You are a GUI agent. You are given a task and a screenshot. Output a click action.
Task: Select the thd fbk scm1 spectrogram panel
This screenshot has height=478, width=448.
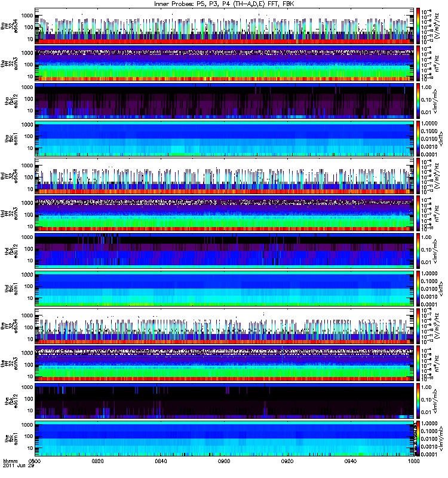pos(225,289)
